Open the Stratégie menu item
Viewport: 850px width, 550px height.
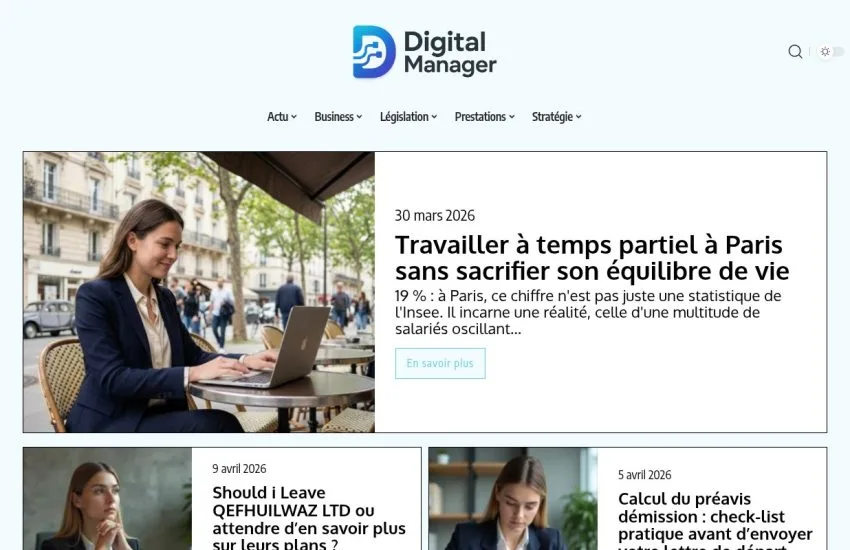click(x=557, y=117)
